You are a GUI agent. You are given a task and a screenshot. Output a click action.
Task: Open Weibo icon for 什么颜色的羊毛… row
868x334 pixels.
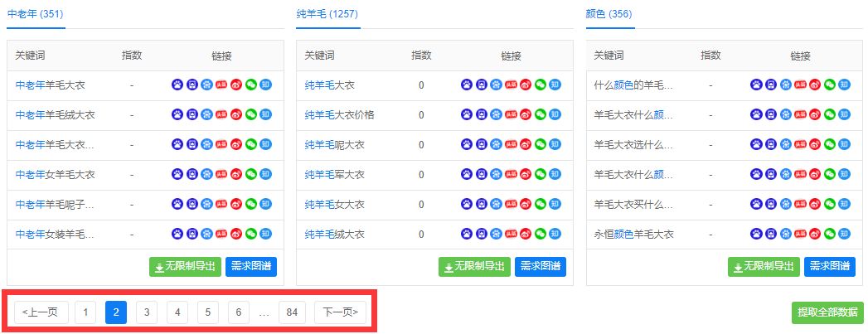(x=816, y=85)
